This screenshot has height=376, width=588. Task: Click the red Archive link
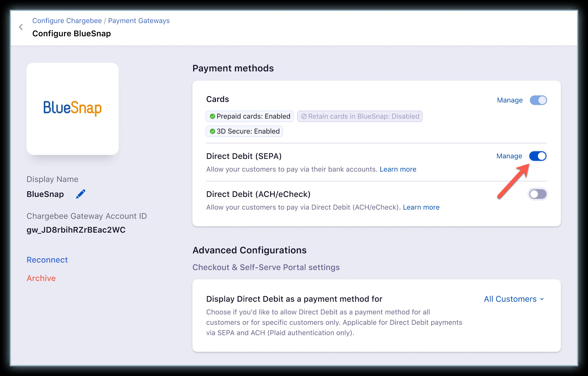tap(41, 278)
